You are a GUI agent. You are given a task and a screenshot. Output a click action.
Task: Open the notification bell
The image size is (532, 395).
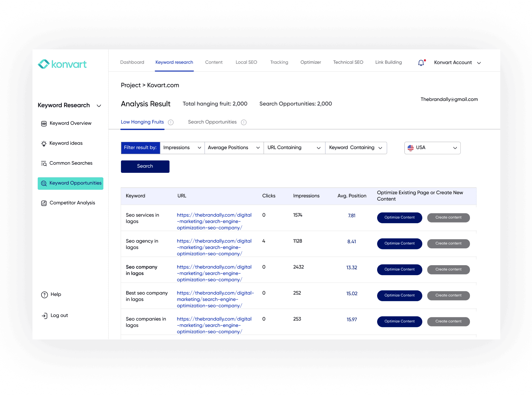click(x=421, y=62)
